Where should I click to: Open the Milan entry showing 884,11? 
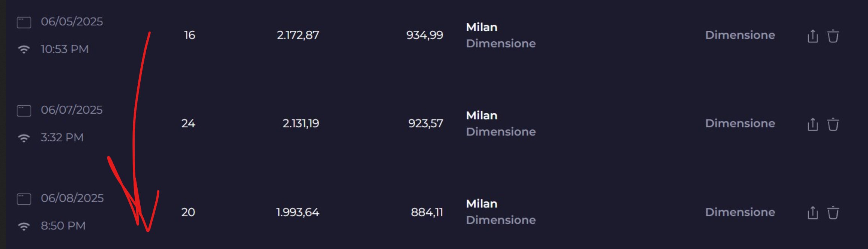click(x=482, y=204)
